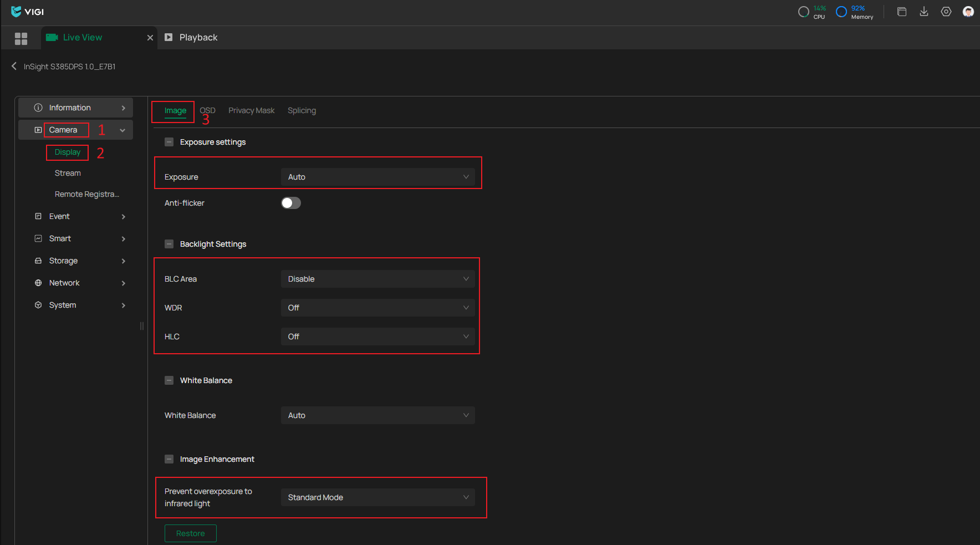The width and height of the screenshot is (980, 545).
Task: Collapse the White Balance section
Action: tap(169, 380)
